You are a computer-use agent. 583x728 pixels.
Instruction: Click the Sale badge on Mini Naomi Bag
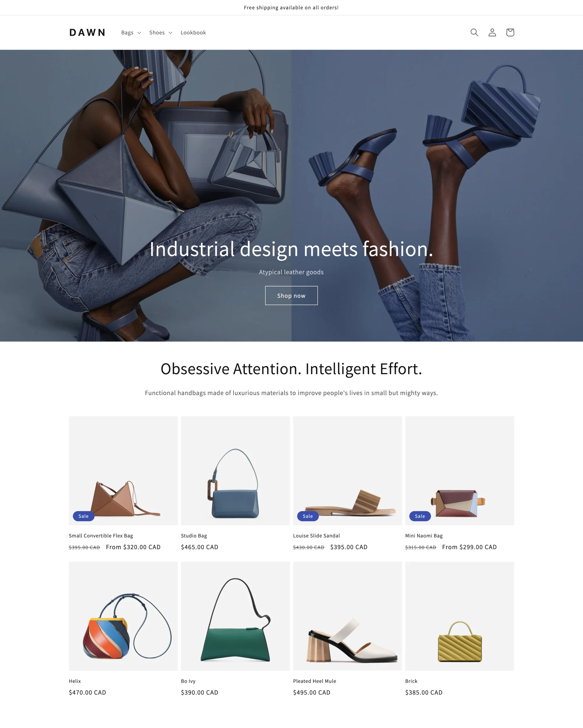(x=419, y=516)
